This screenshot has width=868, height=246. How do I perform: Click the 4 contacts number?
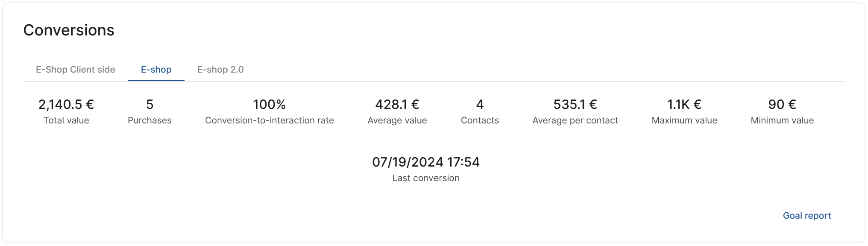click(x=480, y=104)
